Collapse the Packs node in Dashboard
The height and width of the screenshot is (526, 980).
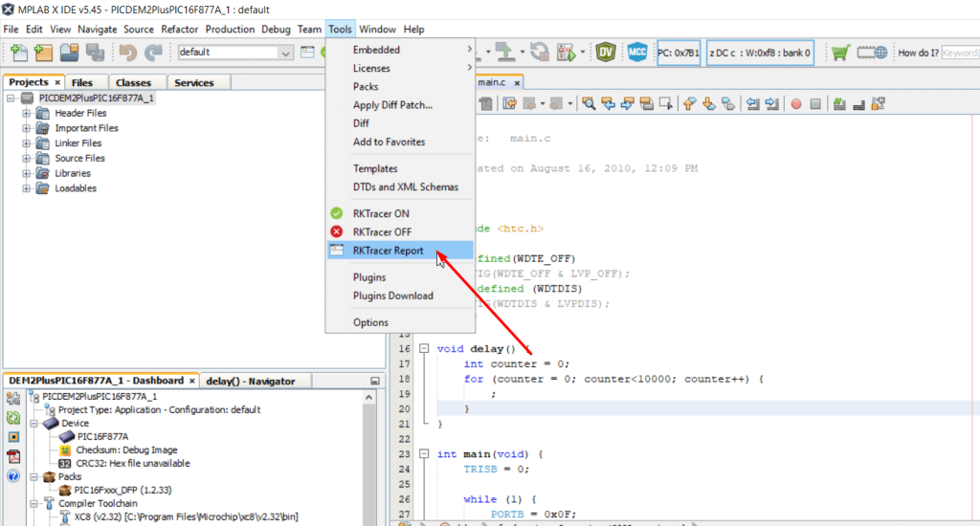point(33,476)
